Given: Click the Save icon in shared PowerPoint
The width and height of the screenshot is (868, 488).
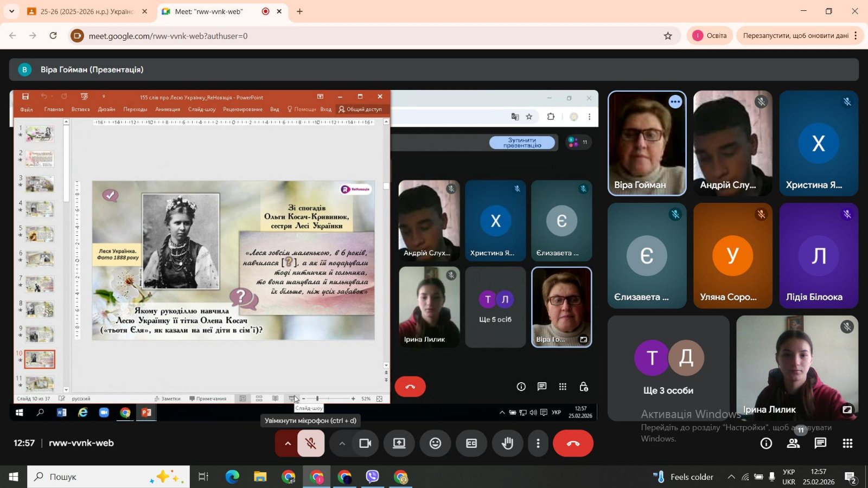Looking at the screenshot, I should tap(25, 97).
